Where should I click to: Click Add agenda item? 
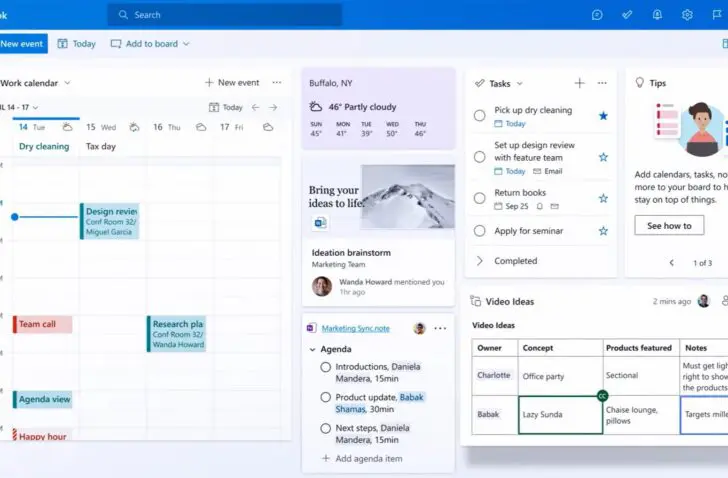(362, 459)
